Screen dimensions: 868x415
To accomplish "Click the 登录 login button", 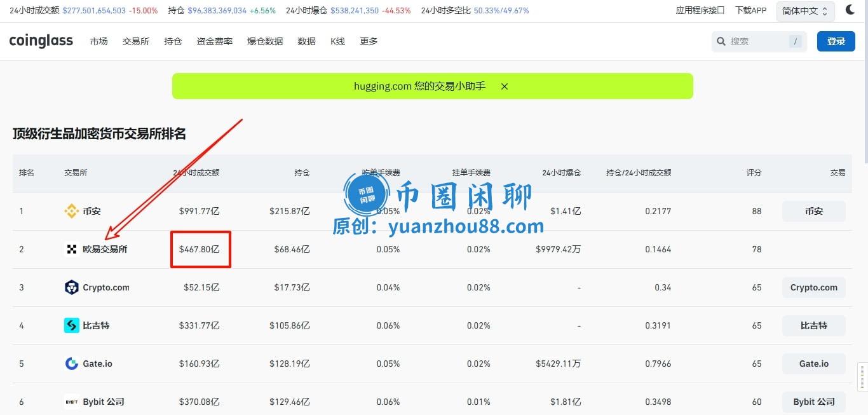I will coord(836,41).
